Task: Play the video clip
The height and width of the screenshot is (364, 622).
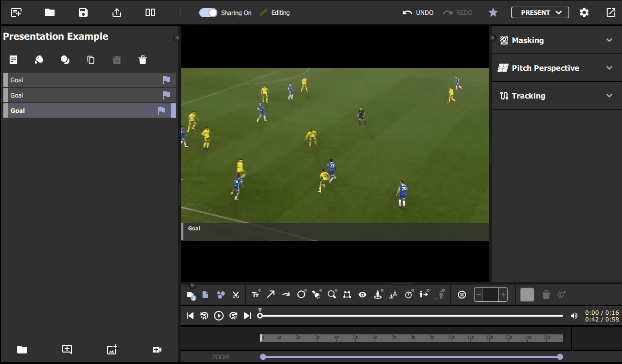Action: pos(219,316)
